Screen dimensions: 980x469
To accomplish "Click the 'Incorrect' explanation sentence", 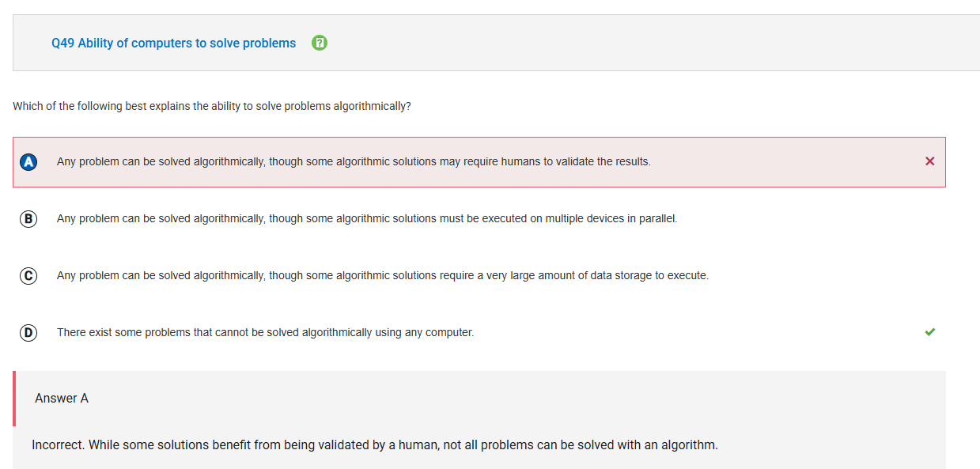I will coord(375,444).
